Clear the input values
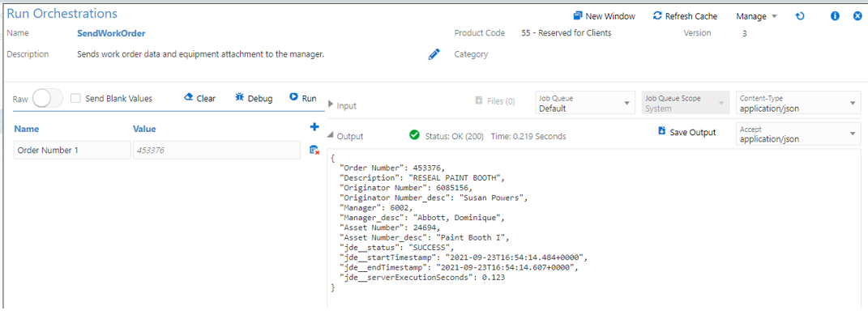The height and width of the screenshot is (319, 868). 199,99
